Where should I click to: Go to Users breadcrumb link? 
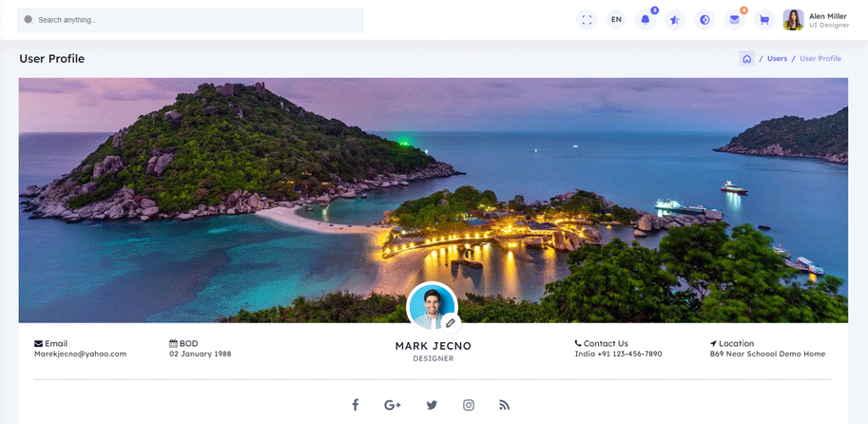click(777, 59)
